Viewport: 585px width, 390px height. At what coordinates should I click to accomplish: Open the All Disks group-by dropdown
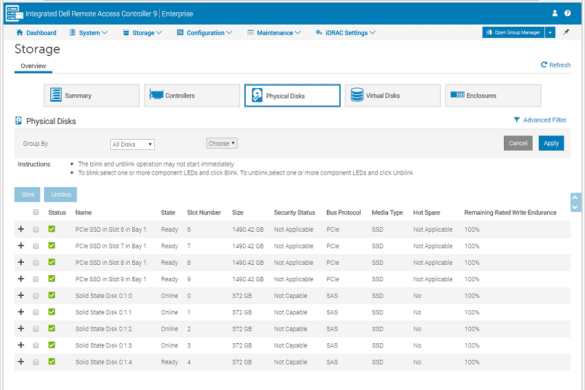(x=132, y=144)
